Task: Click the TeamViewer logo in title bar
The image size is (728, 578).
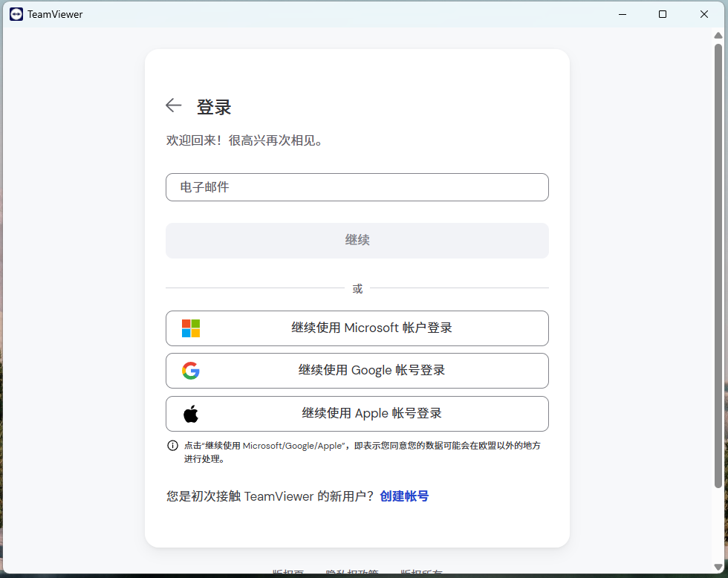Action: coord(16,14)
